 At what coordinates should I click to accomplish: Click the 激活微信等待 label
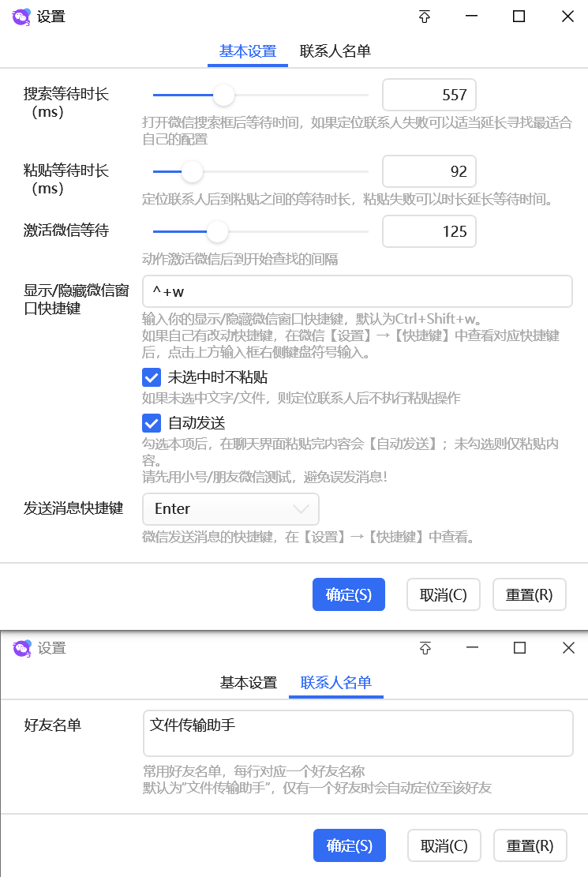tap(66, 230)
